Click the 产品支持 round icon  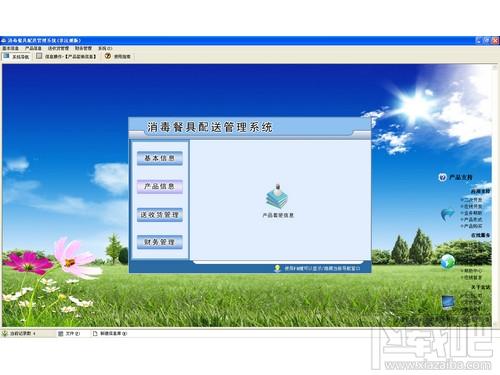(442, 177)
